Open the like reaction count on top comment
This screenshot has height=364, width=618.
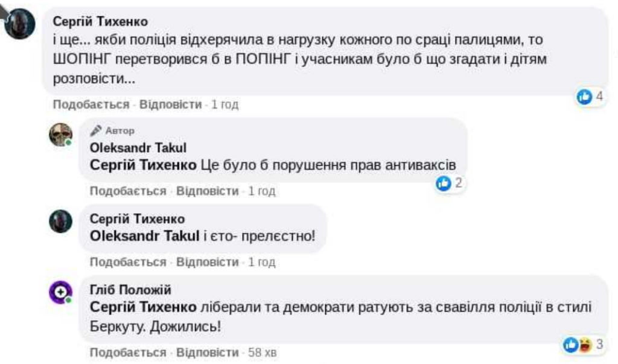point(590,96)
